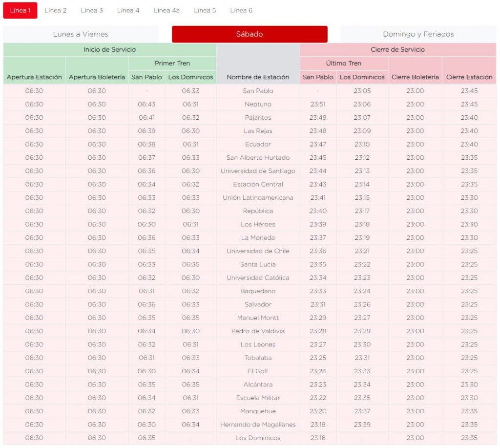Screen dimensions: 500x448
Task: Select the Línea 4a tab
Action: click(x=167, y=10)
